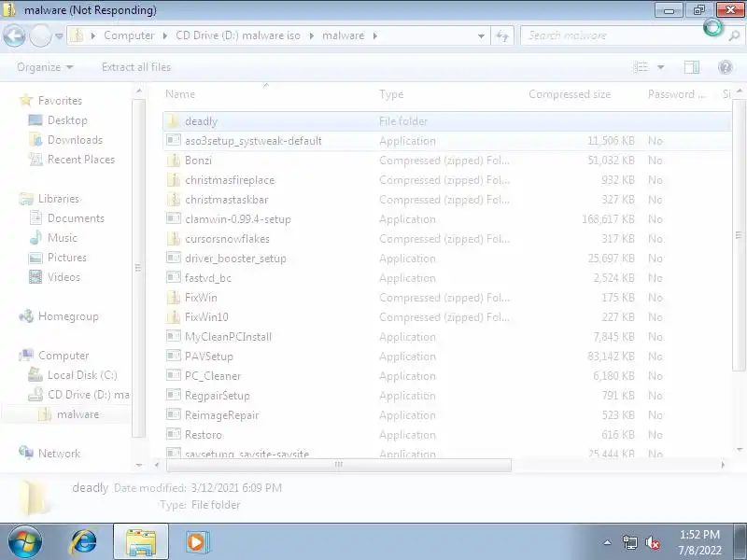Sort by the Name column header
Screen dimensions: 747x560
tap(180, 94)
